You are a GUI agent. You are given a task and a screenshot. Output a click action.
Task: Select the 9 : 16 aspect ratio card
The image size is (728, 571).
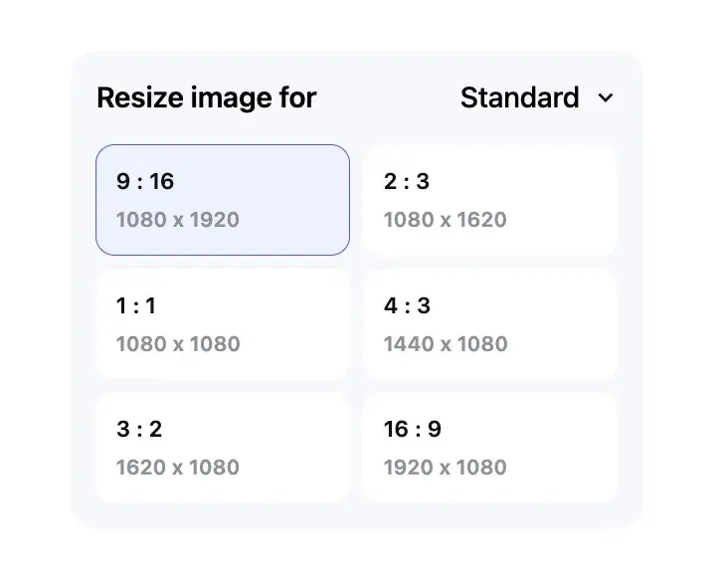point(223,200)
